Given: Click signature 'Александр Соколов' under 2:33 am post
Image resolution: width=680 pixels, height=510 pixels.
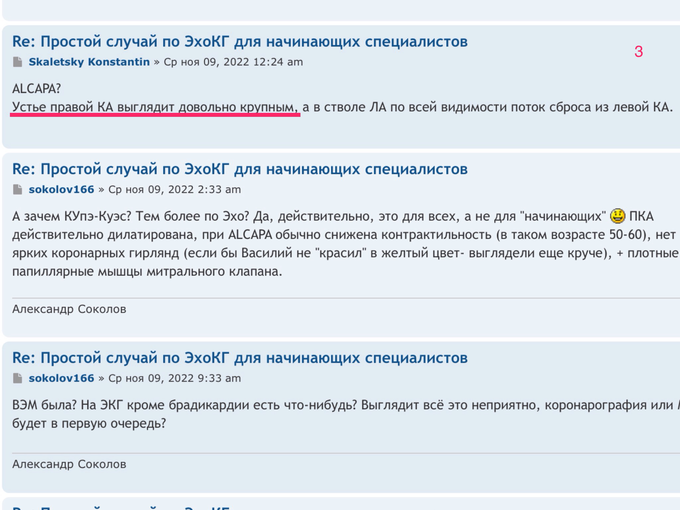Looking at the screenshot, I should pyautogui.click(x=69, y=309).
